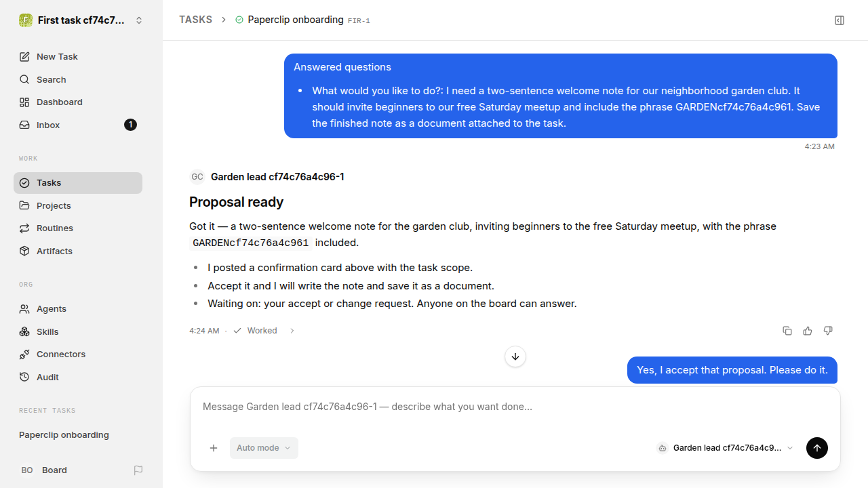Click the flag icon next to Board
Viewport: 868px width, 488px height.
click(x=138, y=470)
